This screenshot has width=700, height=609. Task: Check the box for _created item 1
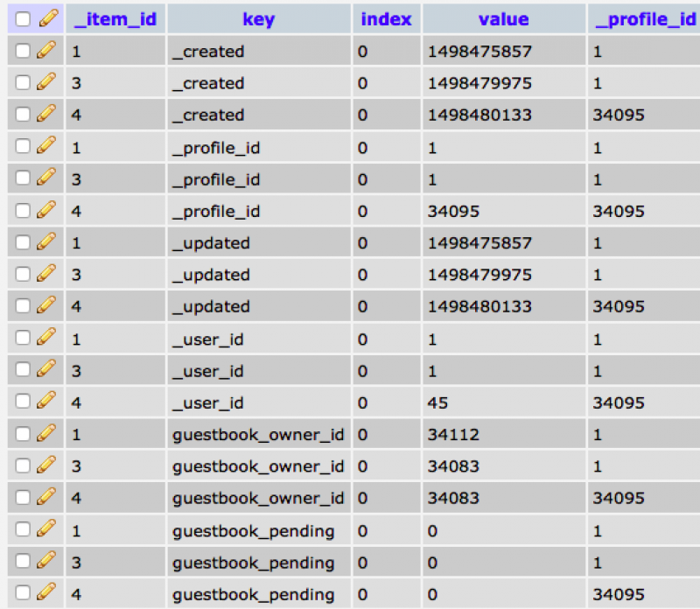[23, 51]
